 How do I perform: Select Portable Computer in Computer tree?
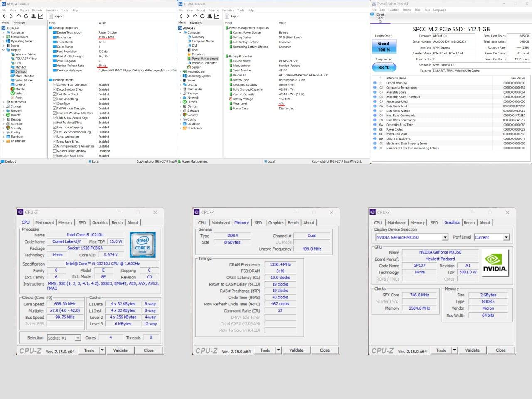(202, 63)
